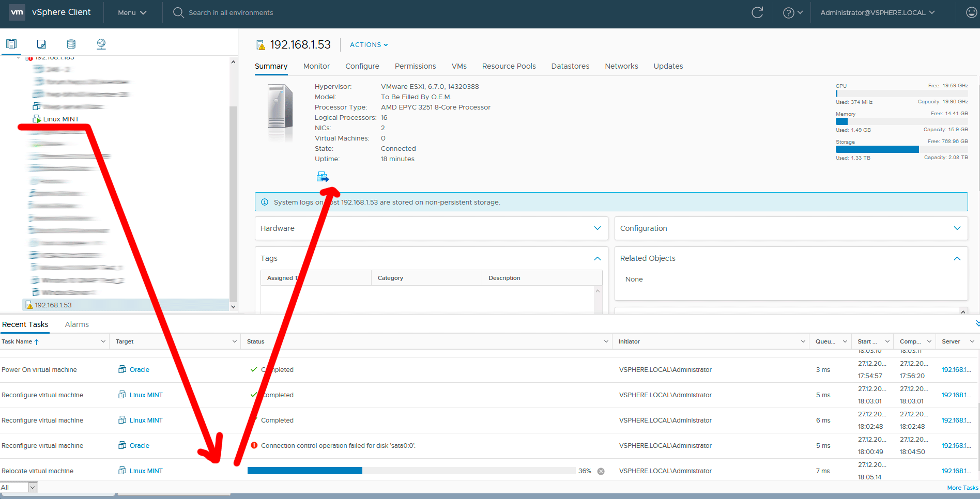Open Oracle target in Power On task
The height and width of the screenshot is (499, 980).
tap(139, 370)
